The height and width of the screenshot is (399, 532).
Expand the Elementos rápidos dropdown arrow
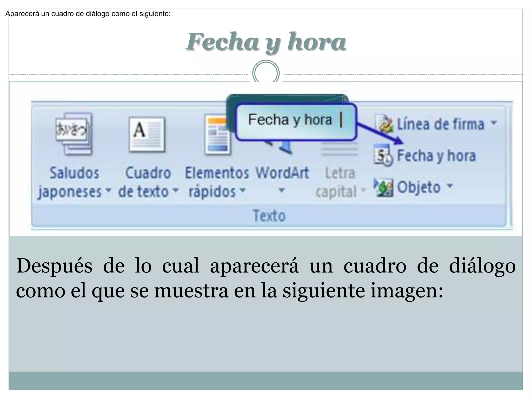point(243,190)
